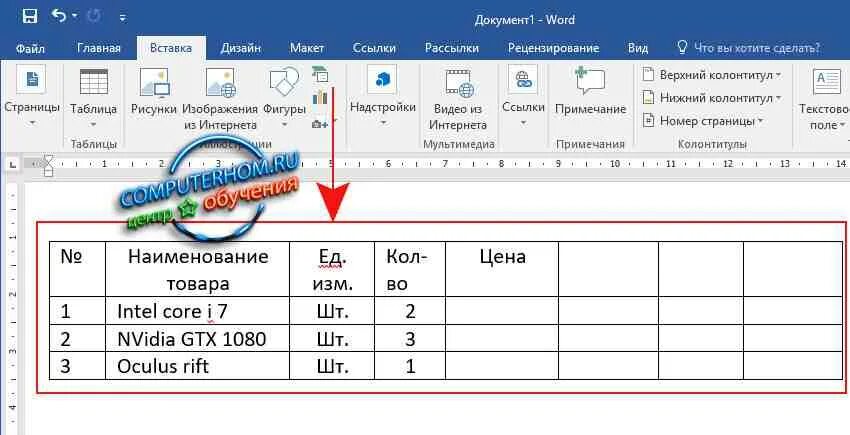Expand the Таблица dropdown arrow
850x435 pixels.
94,124
